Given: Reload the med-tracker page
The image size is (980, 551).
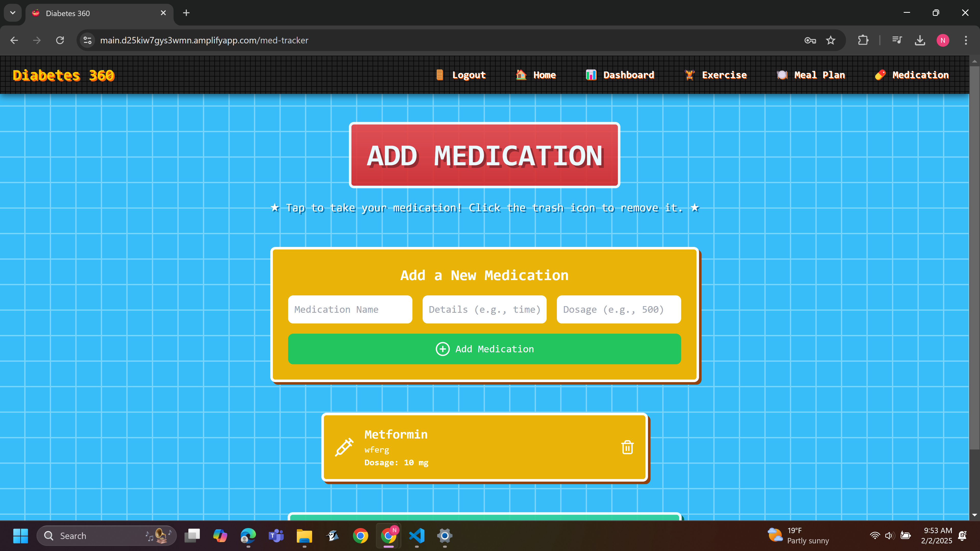Looking at the screenshot, I should pyautogui.click(x=60, y=40).
